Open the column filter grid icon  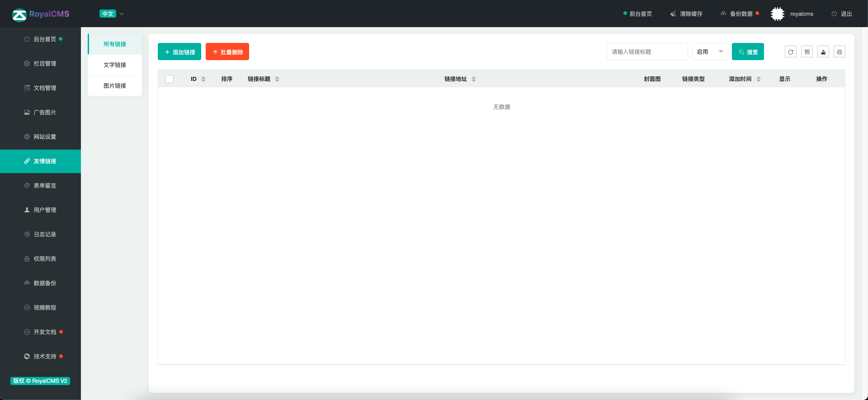pos(807,52)
